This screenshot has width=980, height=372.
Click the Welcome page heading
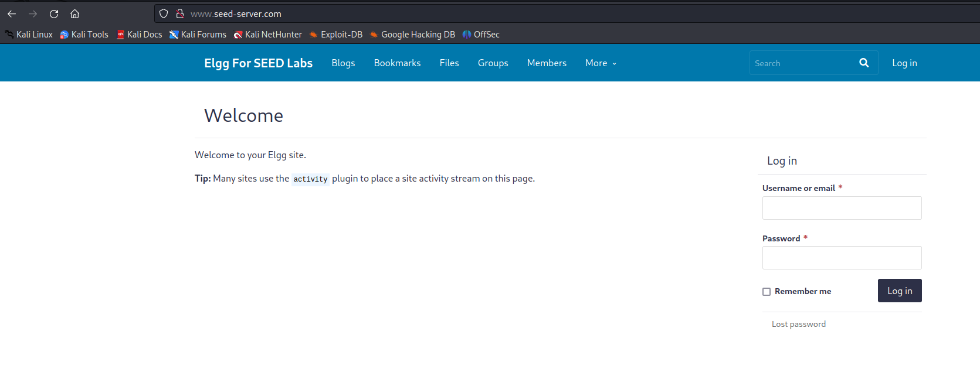tap(243, 115)
